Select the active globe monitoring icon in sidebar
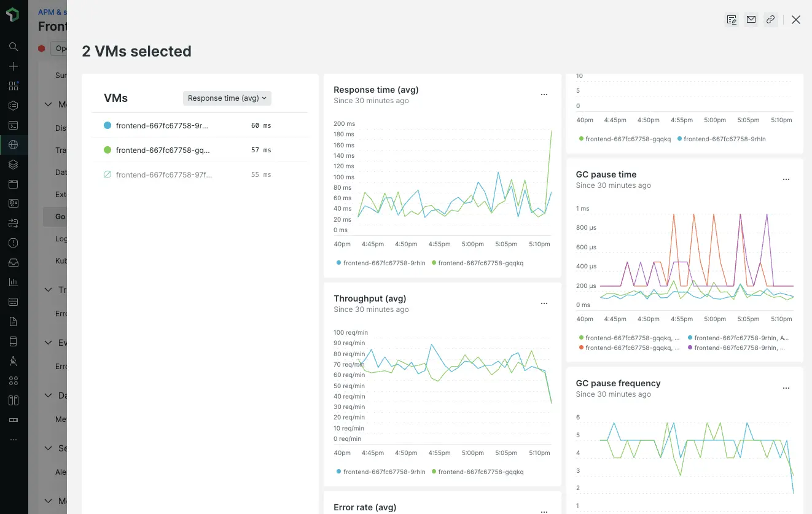The width and height of the screenshot is (812, 514). pyautogui.click(x=14, y=145)
